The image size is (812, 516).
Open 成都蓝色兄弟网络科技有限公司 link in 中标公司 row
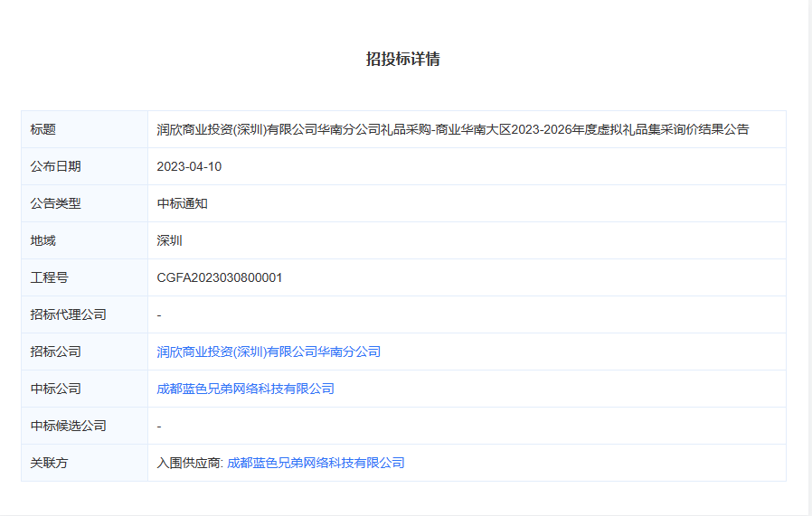click(x=245, y=389)
